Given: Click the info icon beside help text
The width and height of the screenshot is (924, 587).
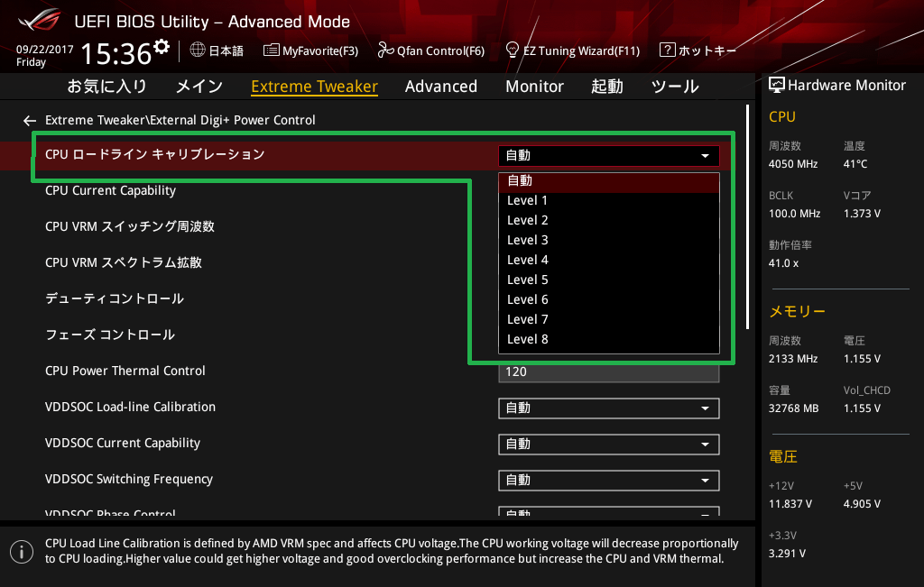Looking at the screenshot, I should pos(22,552).
